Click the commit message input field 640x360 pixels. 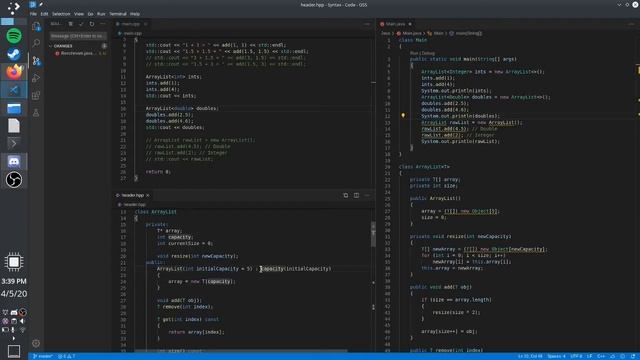click(x=78, y=36)
